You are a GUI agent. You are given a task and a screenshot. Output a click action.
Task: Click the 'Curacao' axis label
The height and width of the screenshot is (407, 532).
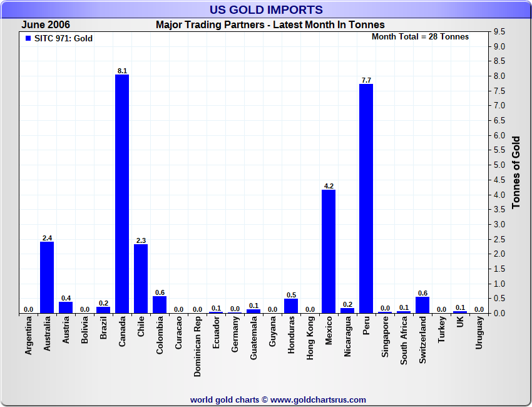[178, 332]
